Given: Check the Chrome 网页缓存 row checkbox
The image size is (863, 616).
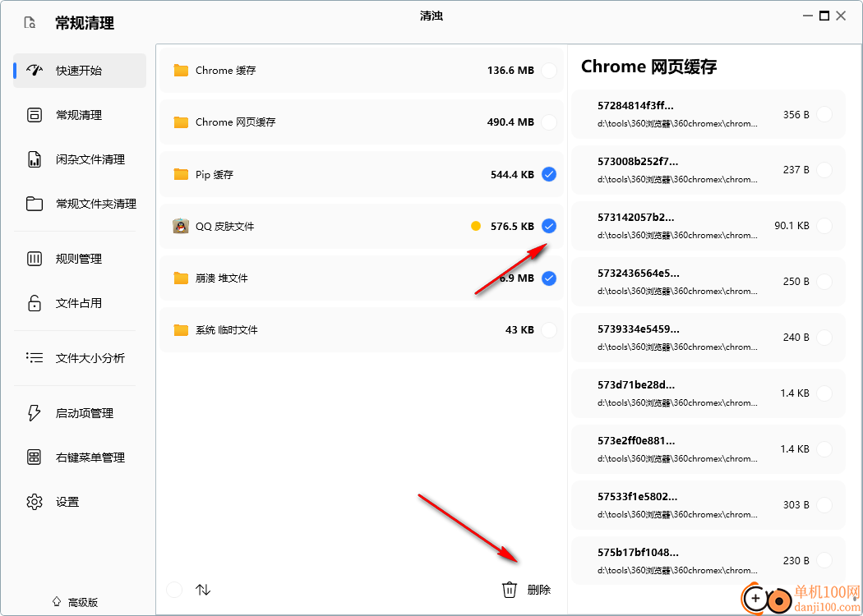Looking at the screenshot, I should point(549,122).
